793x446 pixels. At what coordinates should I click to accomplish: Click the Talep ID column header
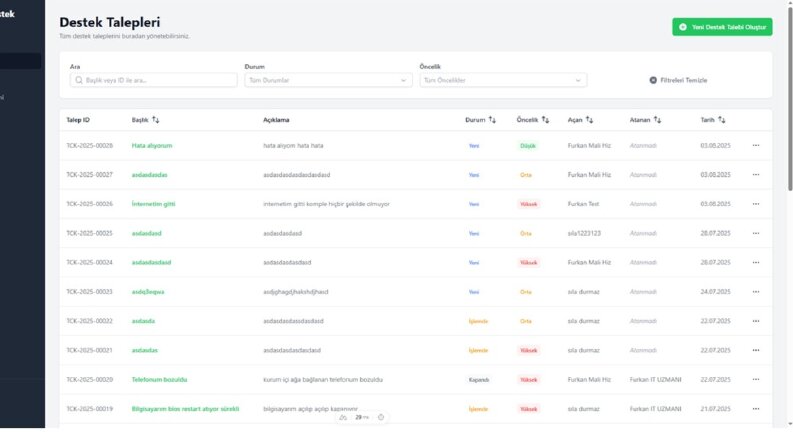(78, 120)
